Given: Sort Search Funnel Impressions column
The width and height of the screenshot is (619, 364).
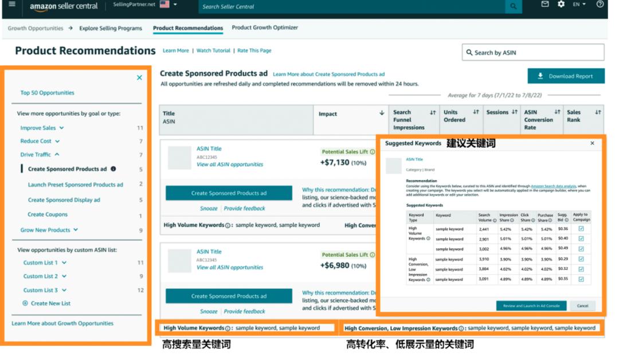Looking at the screenshot, I should pos(433,112).
